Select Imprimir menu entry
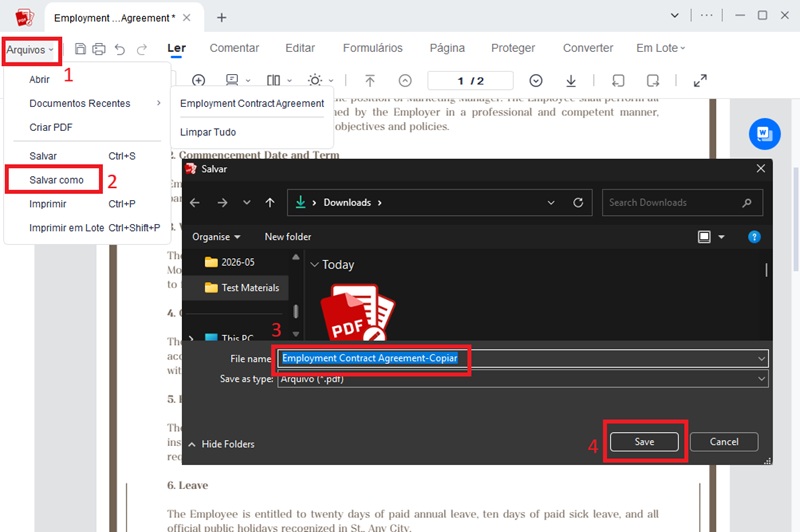800x532 pixels. [47, 204]
